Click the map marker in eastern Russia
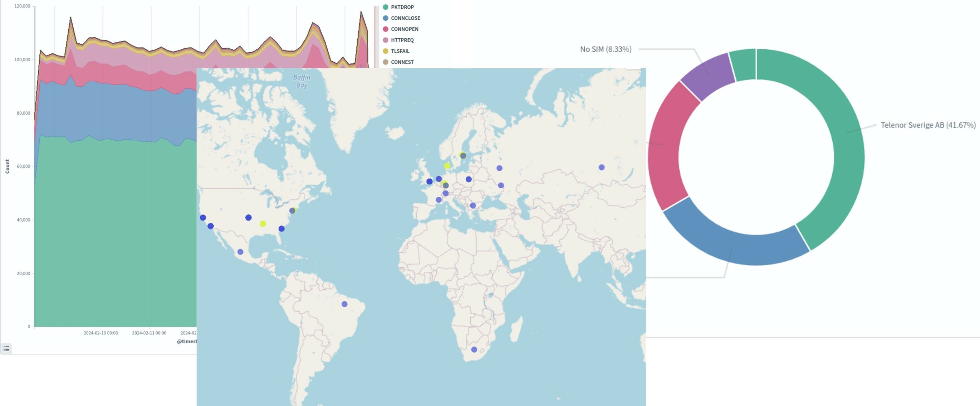This screenshot has height=406, width=980. [602, 168]
